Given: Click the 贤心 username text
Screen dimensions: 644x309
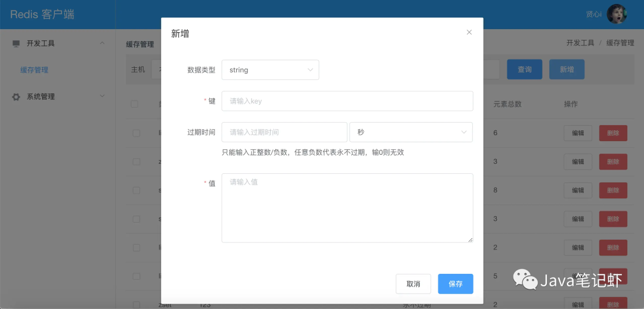Looking at the screenshot, I should pos(593,14).
